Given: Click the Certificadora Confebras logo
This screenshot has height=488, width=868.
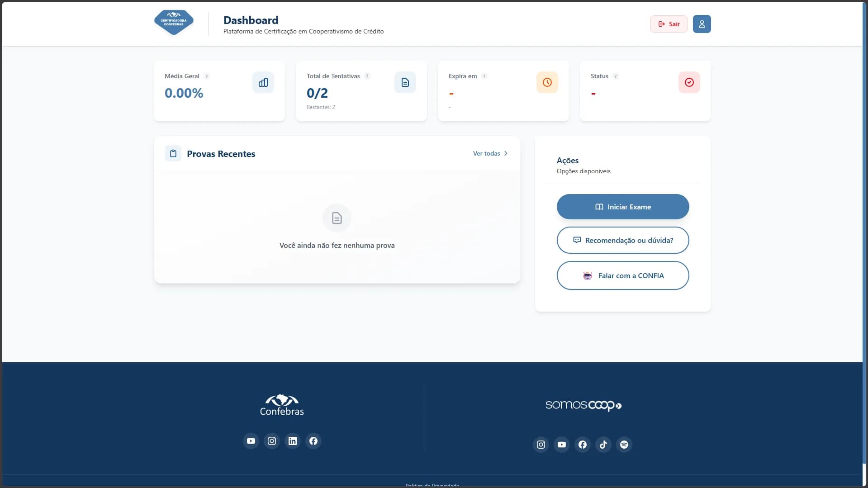Looking at the screenshot, I should 174,23.
